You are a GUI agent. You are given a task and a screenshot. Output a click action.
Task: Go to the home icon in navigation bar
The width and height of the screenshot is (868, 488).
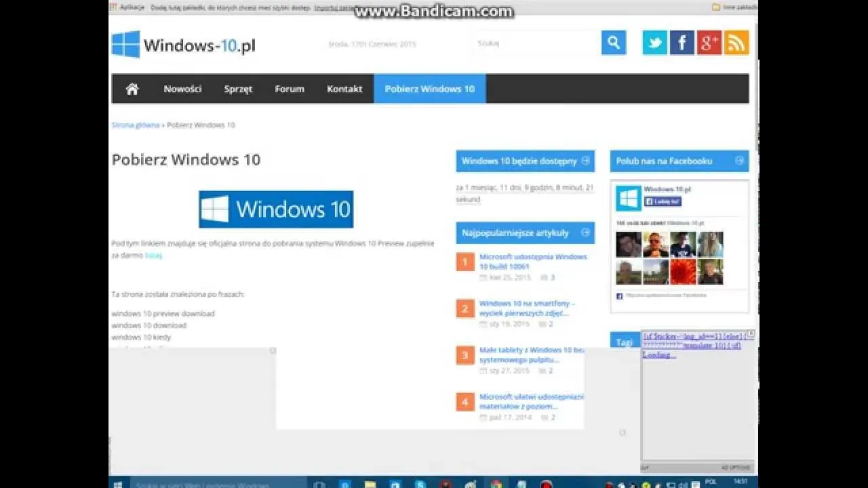tap(132, 89)
